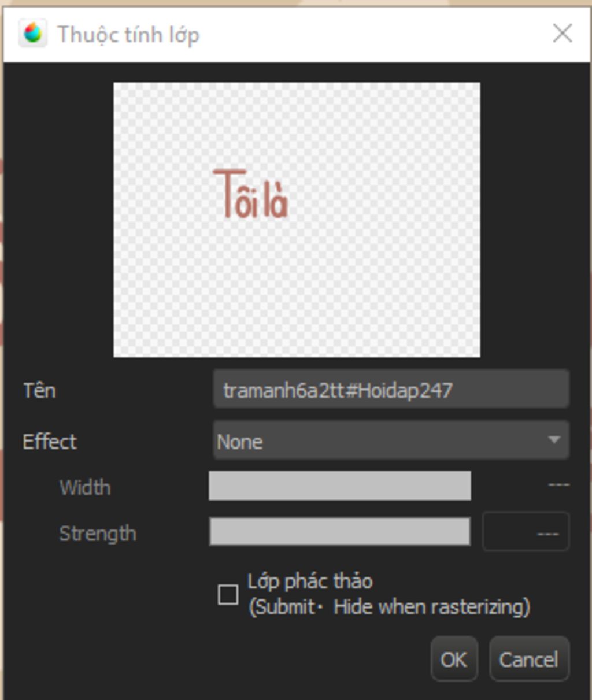Click the Width label
The image size is (592, 700).
(x=85, y=487)
